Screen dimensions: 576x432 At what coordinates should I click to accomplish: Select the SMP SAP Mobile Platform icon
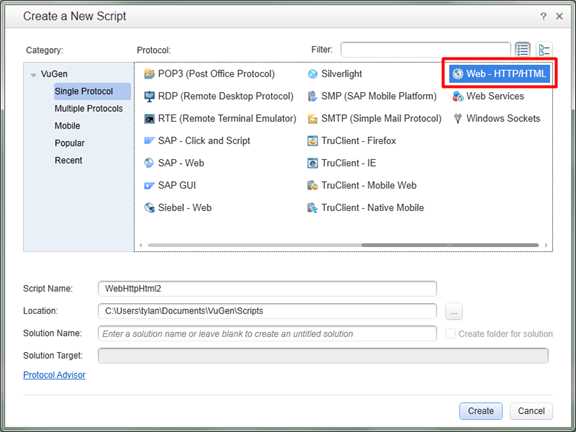(x=312, y=96)
